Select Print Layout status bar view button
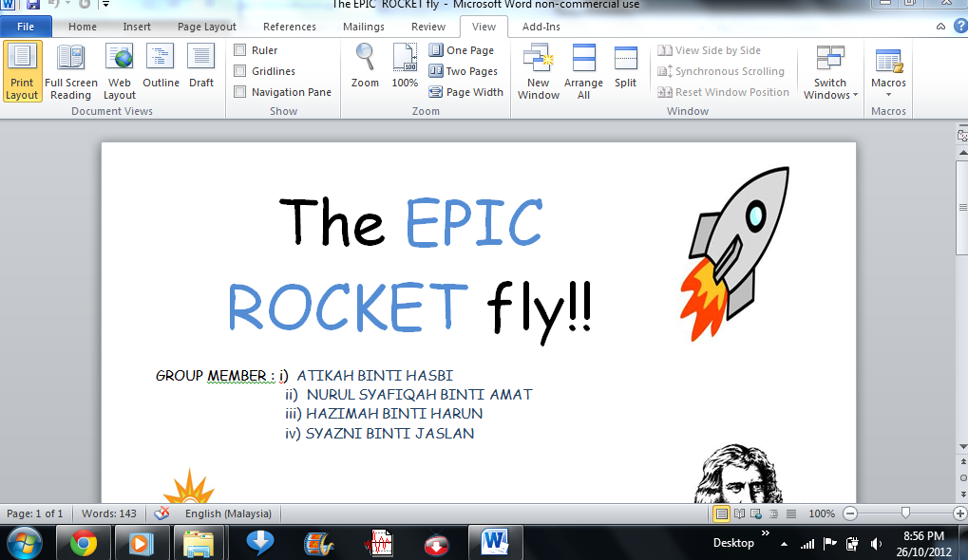This screenshot has height=560, width=968. click(x=721, y=513)
